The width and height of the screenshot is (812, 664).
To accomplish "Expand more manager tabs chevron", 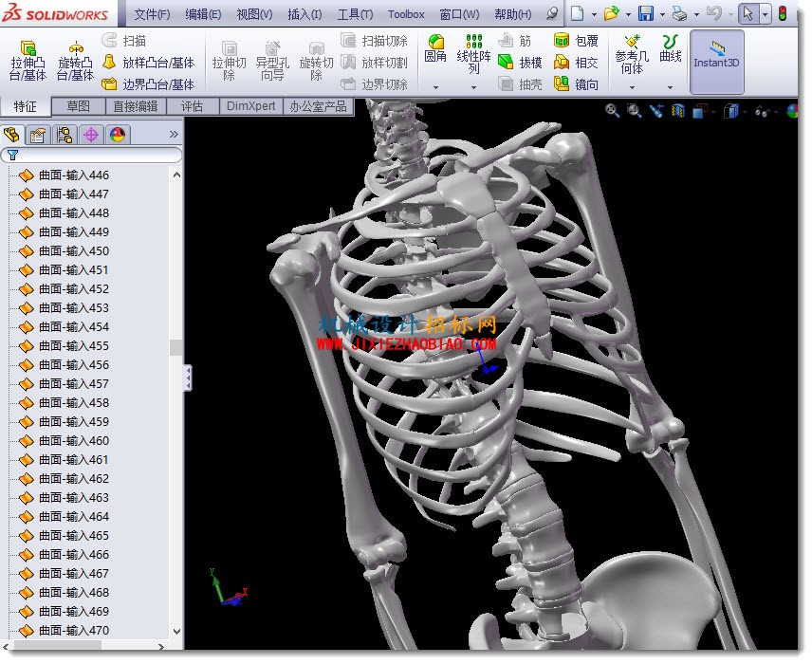I will pos(174,135).
